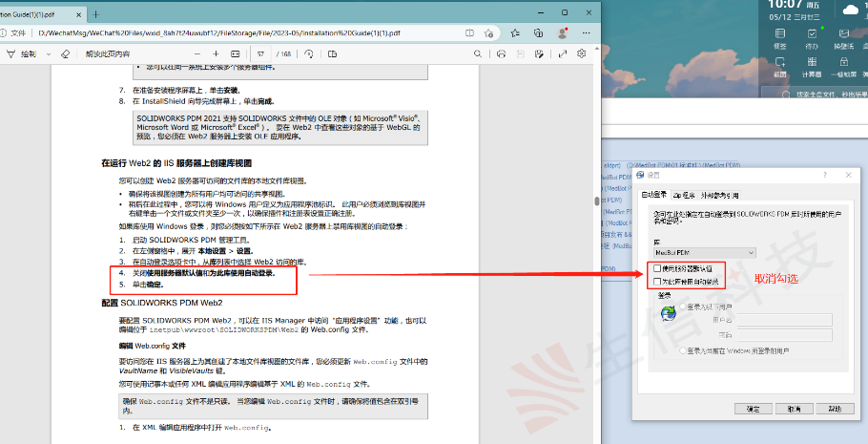Viewport: 868px width, 444px height.
Task: Click the weather cloud icon
Action: [850, 9]
